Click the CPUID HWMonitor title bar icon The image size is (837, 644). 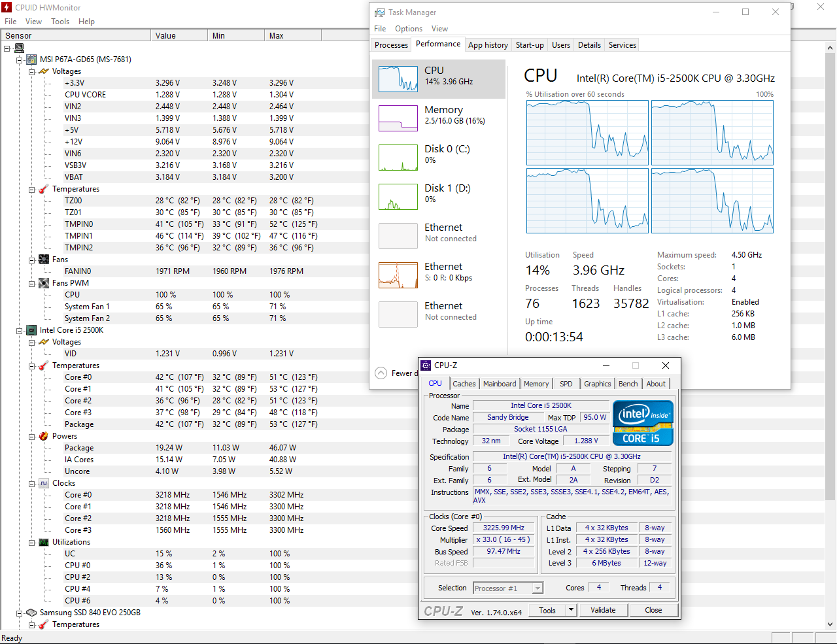[7, 7]
